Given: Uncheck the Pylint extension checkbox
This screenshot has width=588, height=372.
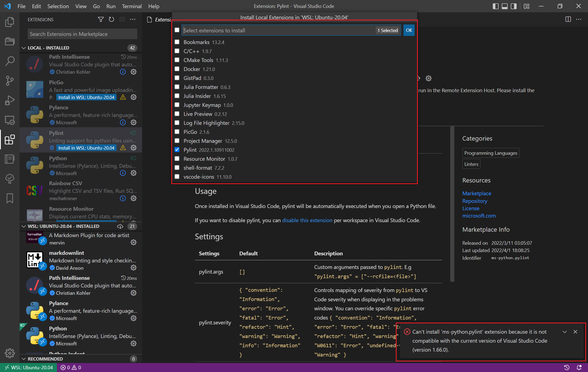Looking at the screenshot, I should (177, 150).
